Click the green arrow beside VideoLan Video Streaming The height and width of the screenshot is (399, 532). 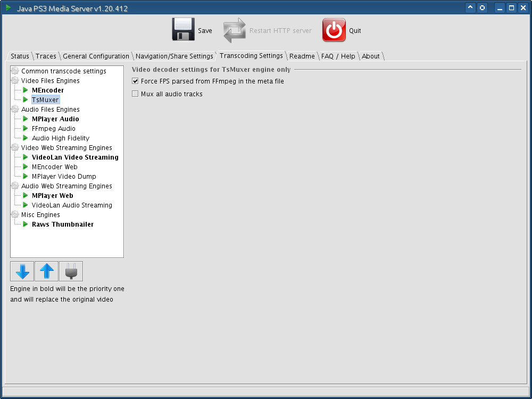click(x=26, y=157)
